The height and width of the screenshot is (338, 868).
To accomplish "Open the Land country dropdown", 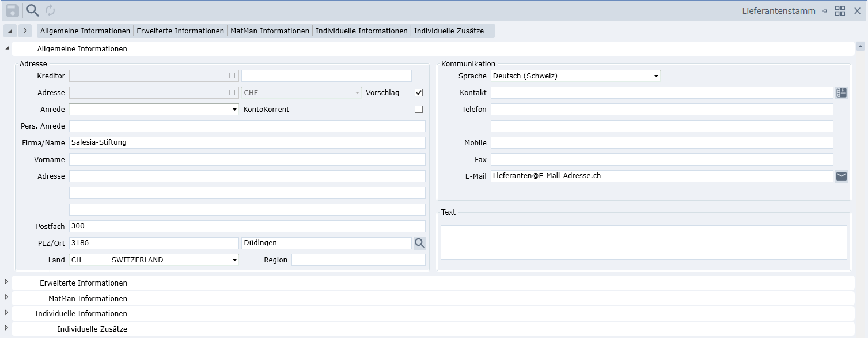I will [x=234, y=260].
